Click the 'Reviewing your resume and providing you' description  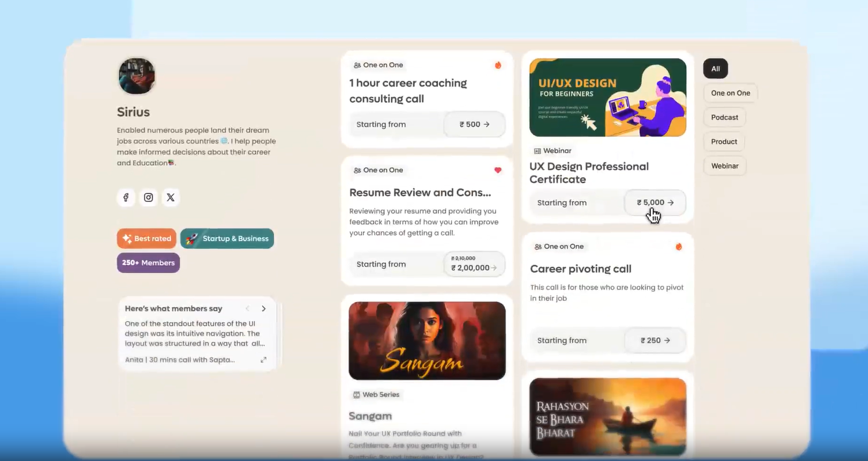424,222
